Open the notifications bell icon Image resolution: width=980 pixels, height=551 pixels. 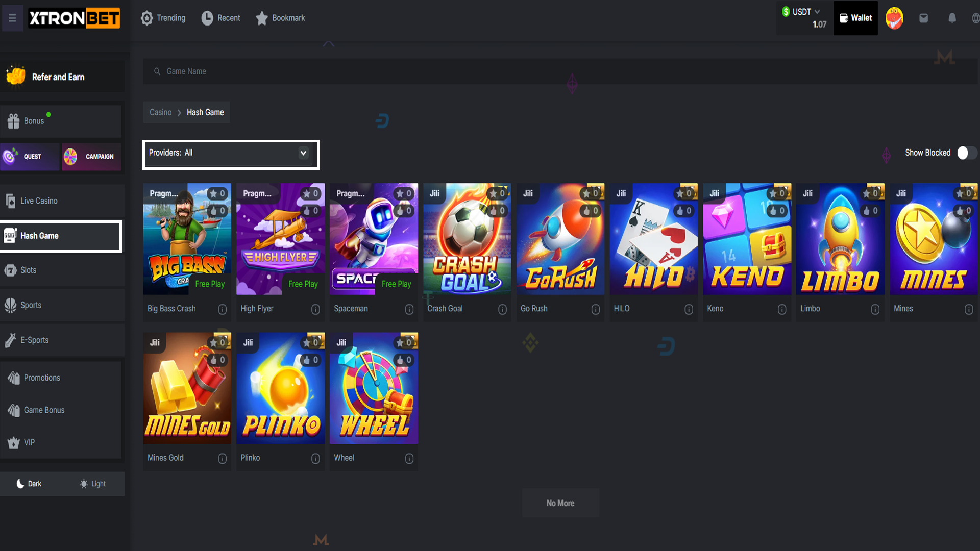(952, 18)
